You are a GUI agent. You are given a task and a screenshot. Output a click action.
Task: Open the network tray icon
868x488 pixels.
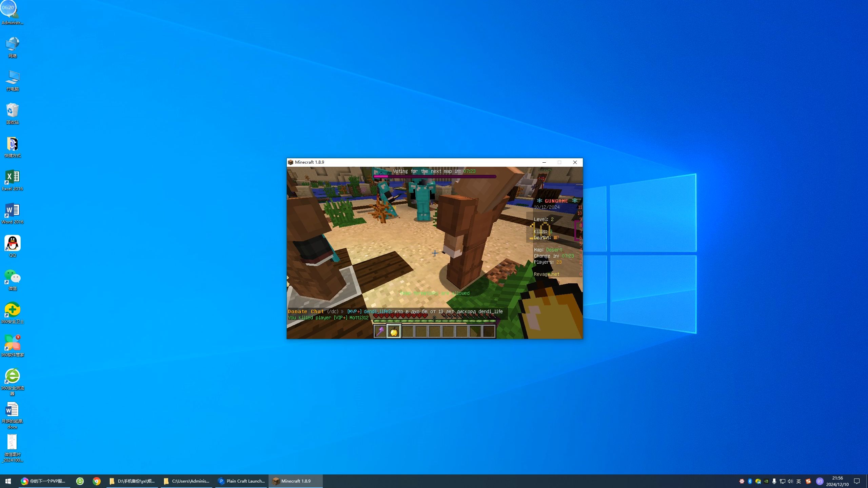[x=783, y=481]
